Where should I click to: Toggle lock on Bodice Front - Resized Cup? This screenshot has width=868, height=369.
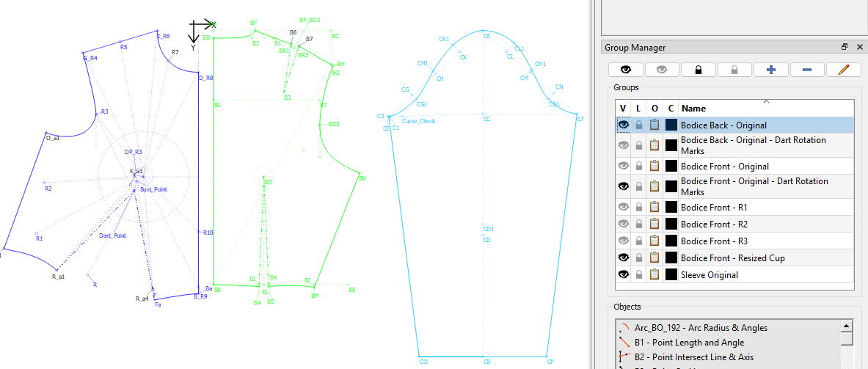point(639,258)
